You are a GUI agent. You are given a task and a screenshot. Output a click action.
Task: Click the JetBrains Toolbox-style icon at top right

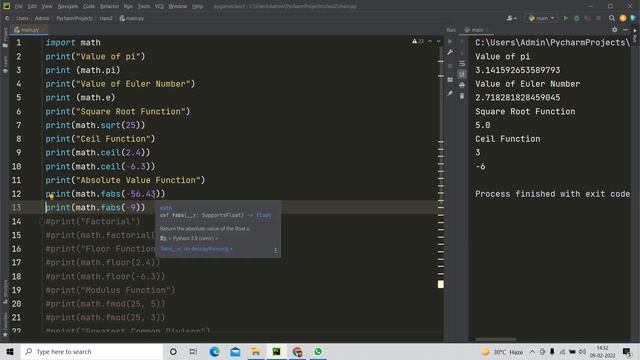coord(633,18)
